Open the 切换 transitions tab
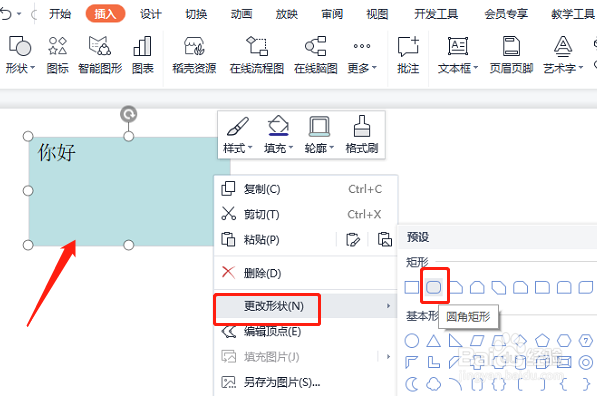 196,14
